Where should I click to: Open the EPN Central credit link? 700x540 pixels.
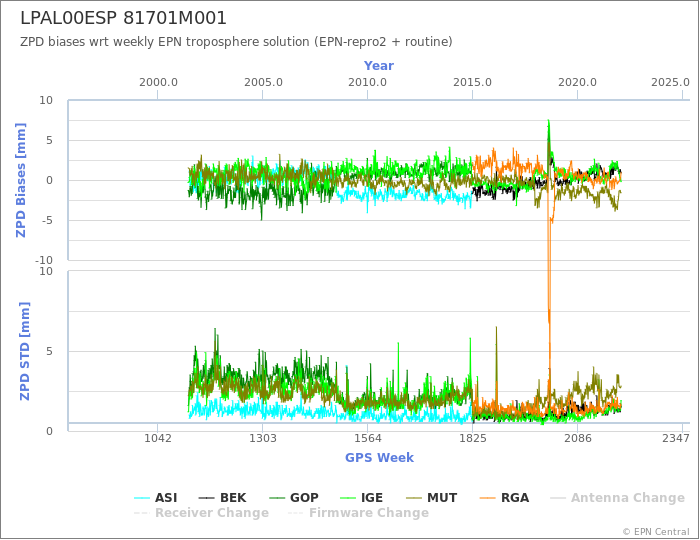coord(656,532)
